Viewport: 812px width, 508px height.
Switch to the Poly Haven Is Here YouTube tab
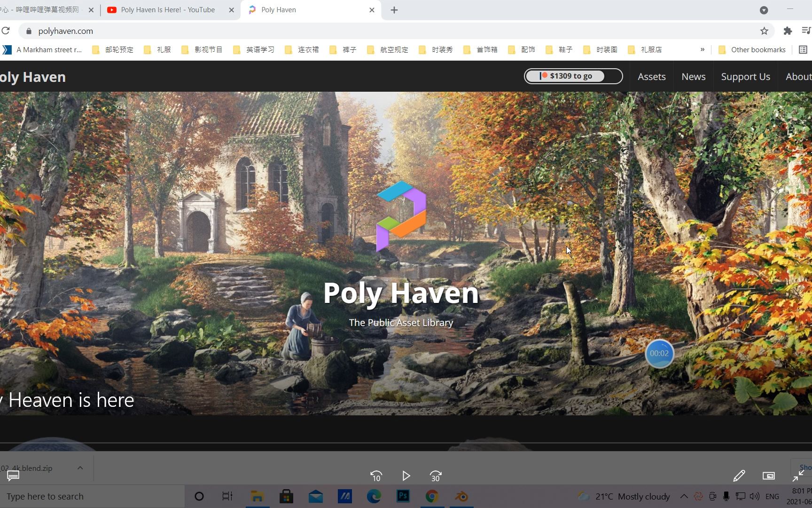pyautogui.click(x=167, y=10)
